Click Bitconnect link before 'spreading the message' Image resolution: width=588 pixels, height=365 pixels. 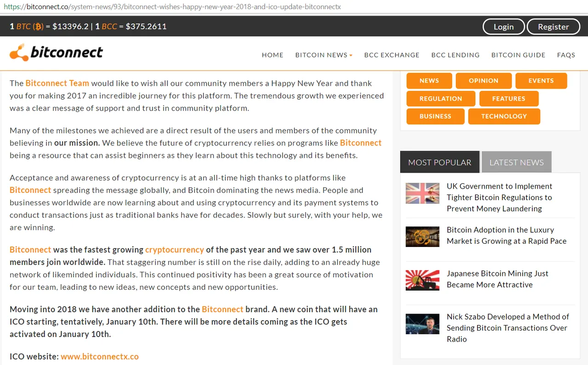click(30, 190)
